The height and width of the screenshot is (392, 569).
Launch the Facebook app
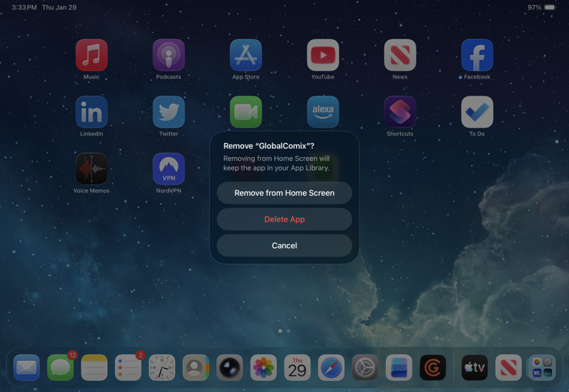pyautogui.click(x=477, y=55)
